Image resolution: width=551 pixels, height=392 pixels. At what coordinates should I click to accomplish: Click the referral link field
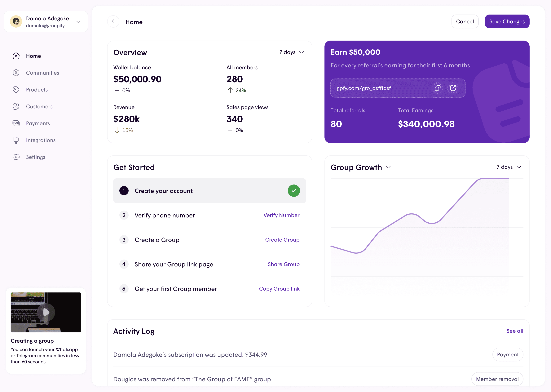(x=398, y=88)
